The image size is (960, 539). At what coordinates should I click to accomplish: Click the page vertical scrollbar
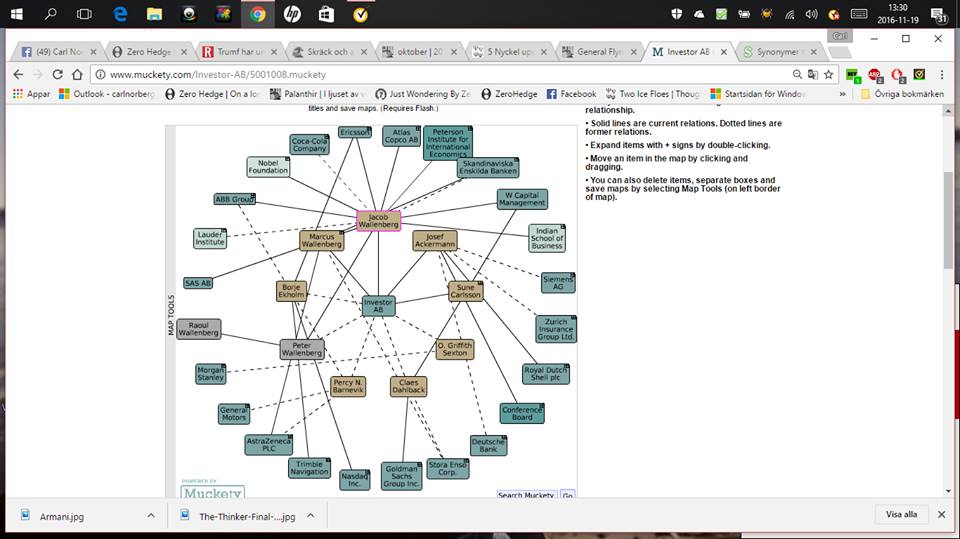(948, 220)
